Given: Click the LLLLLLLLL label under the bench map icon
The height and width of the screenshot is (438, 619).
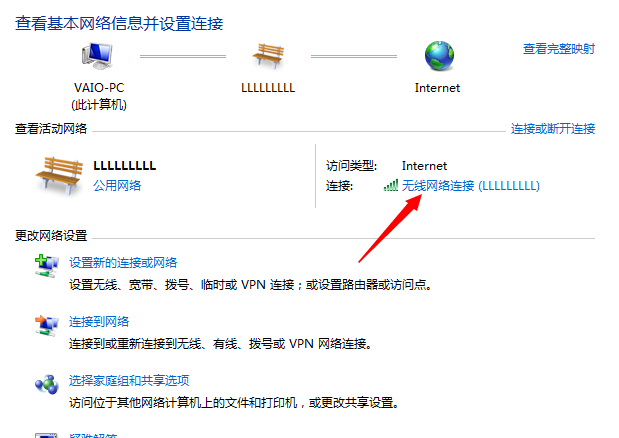Looking at the screenshot, I should [x=268, y=88].
